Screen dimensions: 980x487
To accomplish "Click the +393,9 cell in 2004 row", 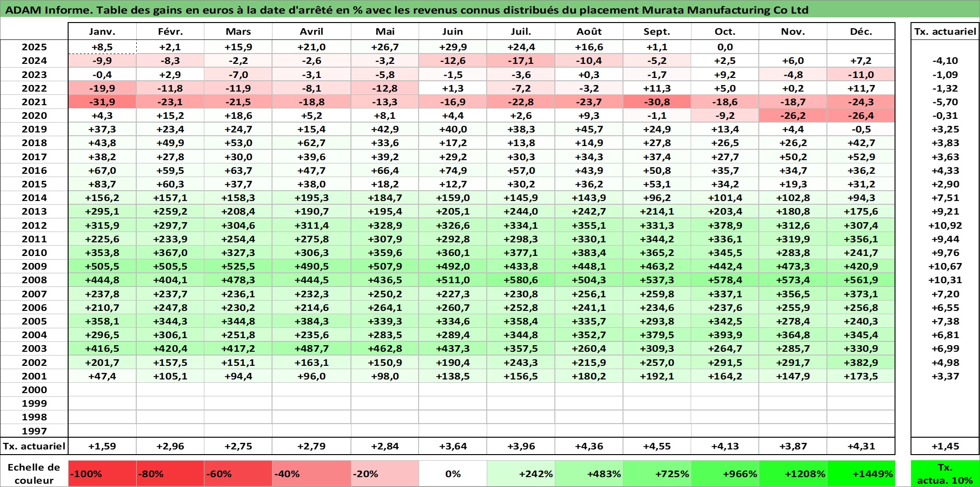I will pyautogui.click(x=725, y=335).
